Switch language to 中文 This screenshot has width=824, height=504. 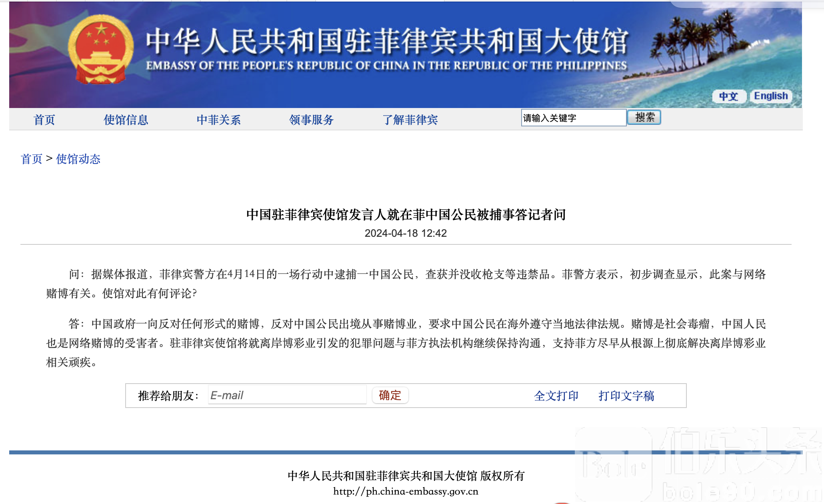pos(728,96)
